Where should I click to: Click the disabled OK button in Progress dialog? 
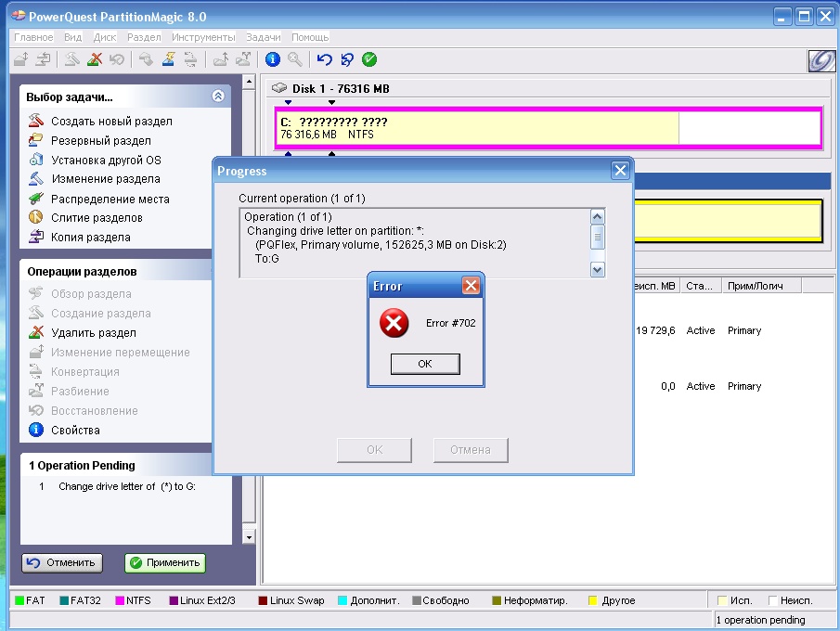tap(374, 450)
